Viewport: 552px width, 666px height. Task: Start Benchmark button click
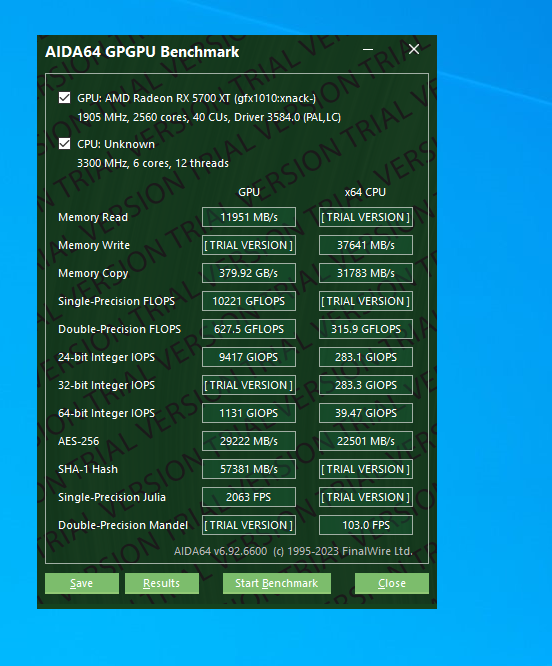[x=277, y=583]
